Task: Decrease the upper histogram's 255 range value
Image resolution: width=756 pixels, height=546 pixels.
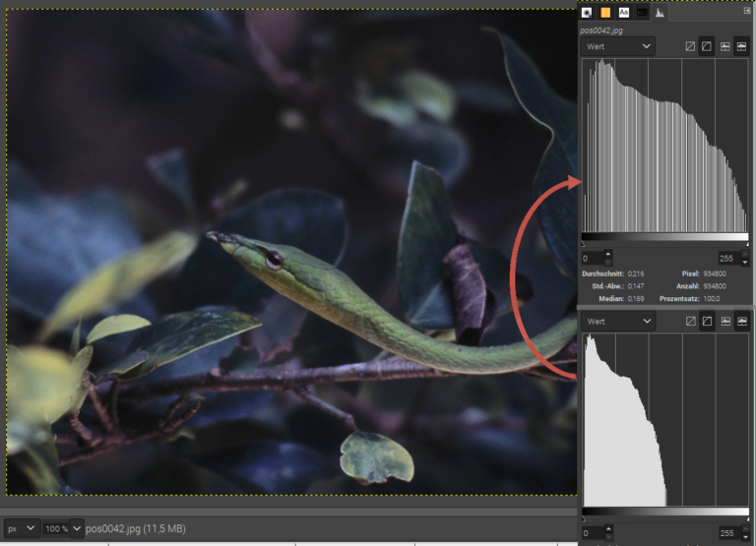Action: (745, 263)
